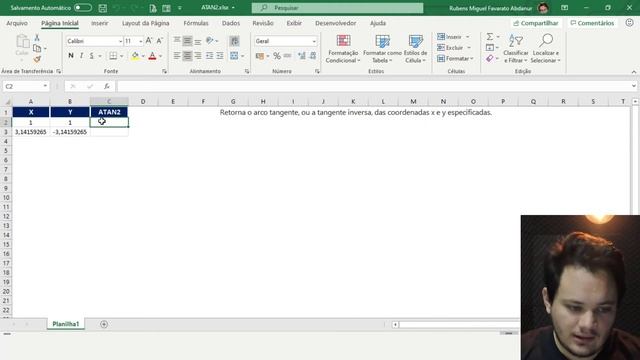Click the Save icon in title bar

(x=103, y=8)
